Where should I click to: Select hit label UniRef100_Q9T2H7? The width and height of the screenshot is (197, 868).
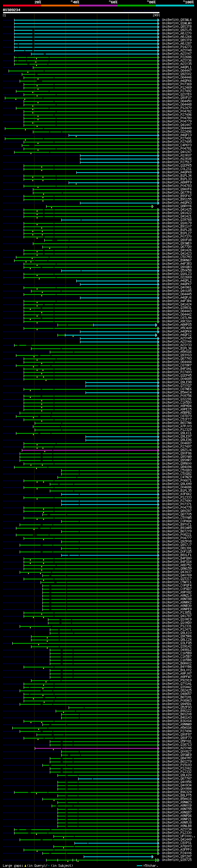pyautogui.click(x=177, y=856)
